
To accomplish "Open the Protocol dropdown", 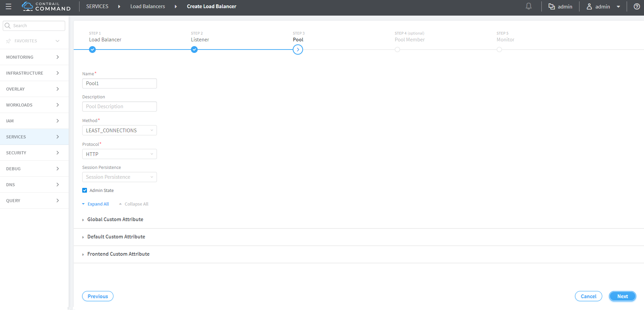I will coord(120,154).
